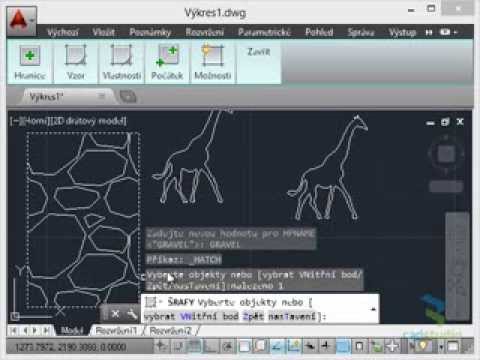Click the Počátek origin icon
The height and width of the screenshot is (360, 480).
[167, 56]
